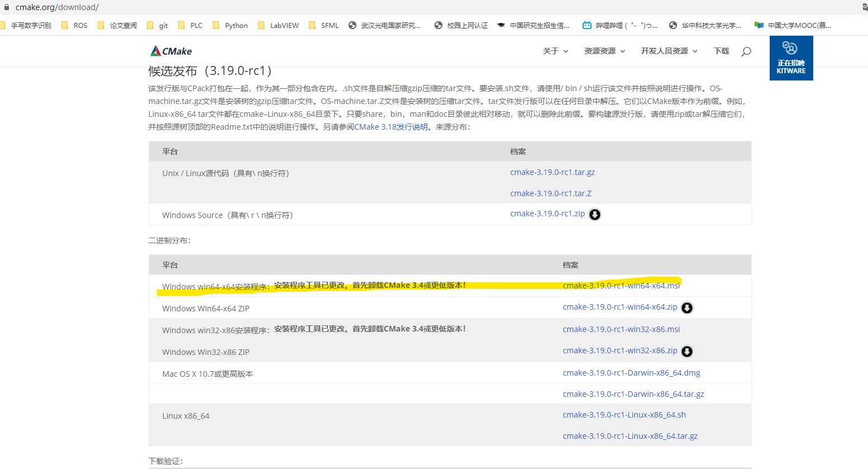The width and height of the screenshot is (868, 469).
Task: Open the 论文查询 bookmark folder
Action: click(117, 25)
